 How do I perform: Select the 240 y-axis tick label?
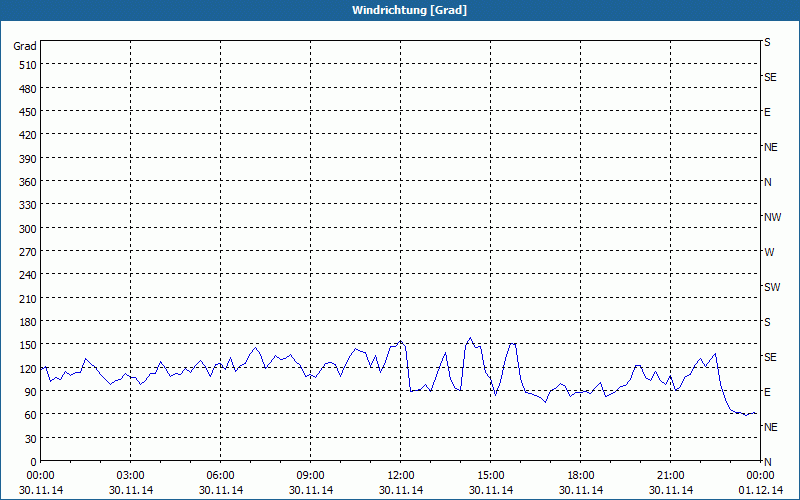[28, 276]
